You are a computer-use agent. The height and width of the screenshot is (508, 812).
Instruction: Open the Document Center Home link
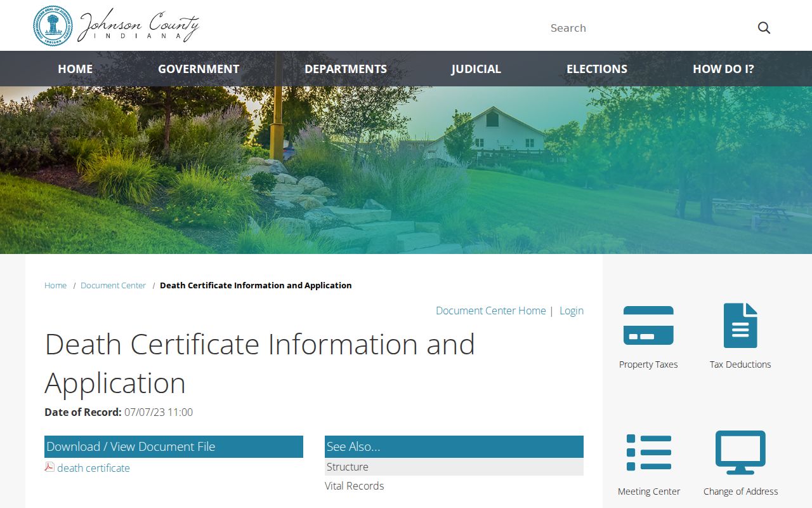coord(491,311)
